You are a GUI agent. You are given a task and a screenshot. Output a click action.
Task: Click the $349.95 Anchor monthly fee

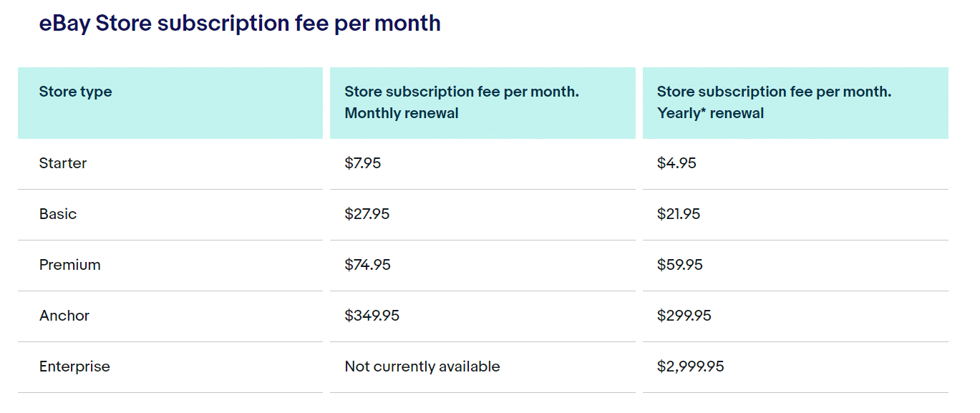[x=372, y=316]
